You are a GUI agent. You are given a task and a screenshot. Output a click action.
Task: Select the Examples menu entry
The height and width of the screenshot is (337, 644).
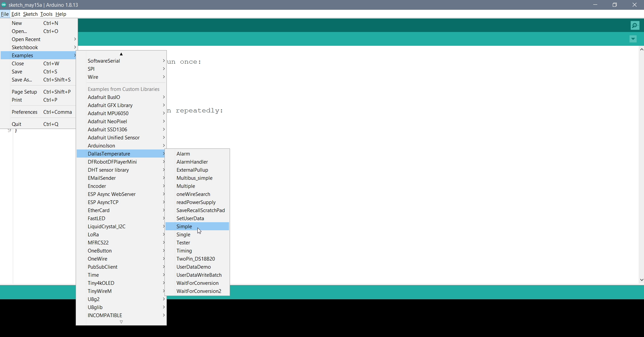[39, 56]
